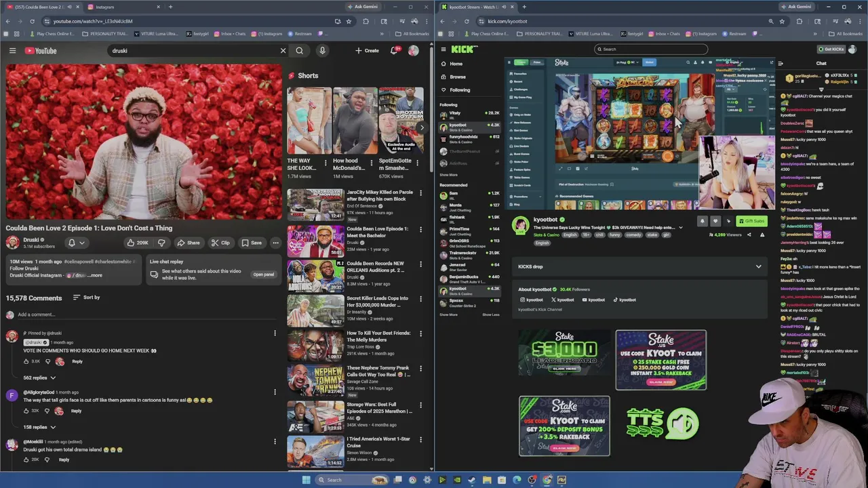Clear the YouTube search box with the X
Screen dimensions: 868x488
coord(283,50)
